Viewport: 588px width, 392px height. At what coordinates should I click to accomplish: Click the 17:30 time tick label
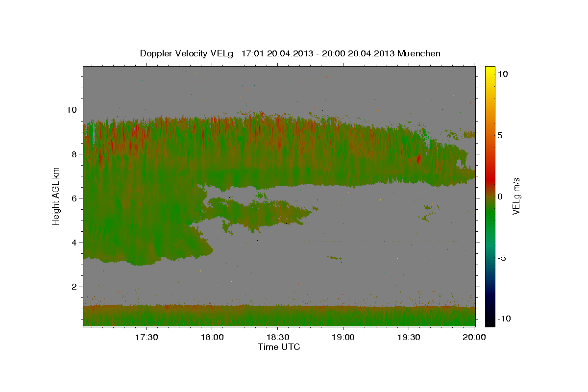tap(146, 337)
